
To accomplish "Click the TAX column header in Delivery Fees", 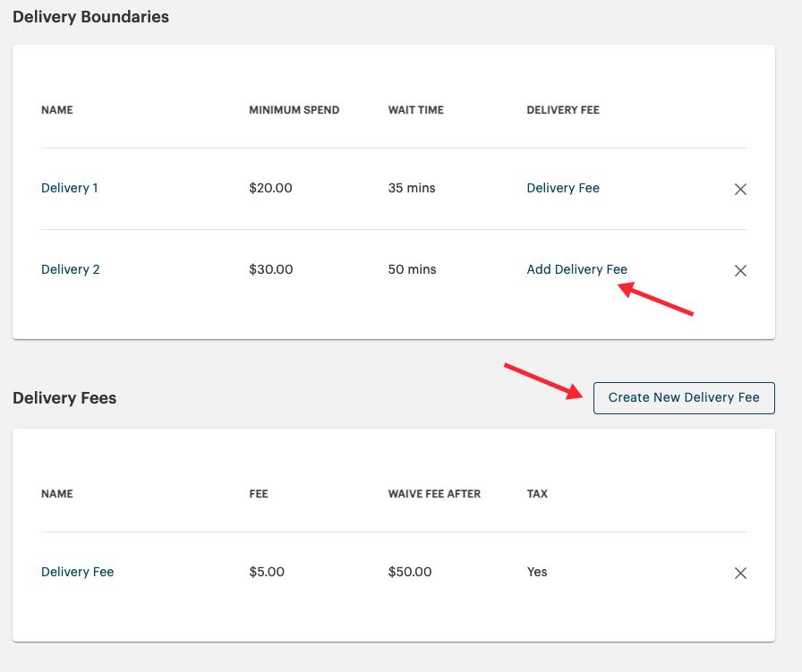I will pyautogui.click(x=537, y=493).
